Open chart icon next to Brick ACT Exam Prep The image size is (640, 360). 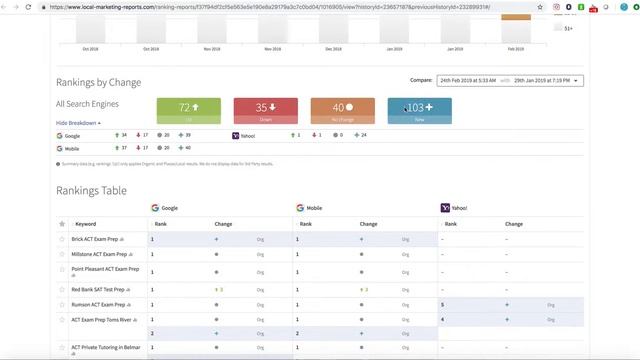122,239
